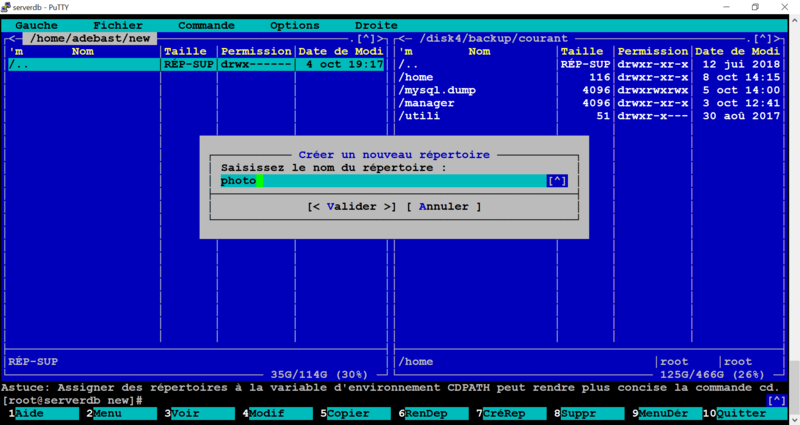Open input history dropdown in dialog
Image resolution: width=800 pixels, height=425 pixels.
[557, 181]
